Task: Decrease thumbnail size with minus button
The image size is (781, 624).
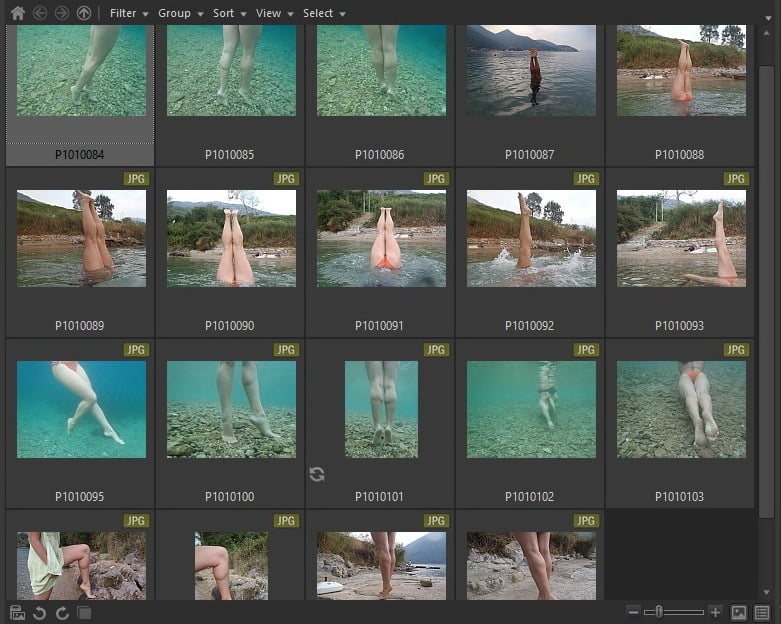Action: click(633, 612)
